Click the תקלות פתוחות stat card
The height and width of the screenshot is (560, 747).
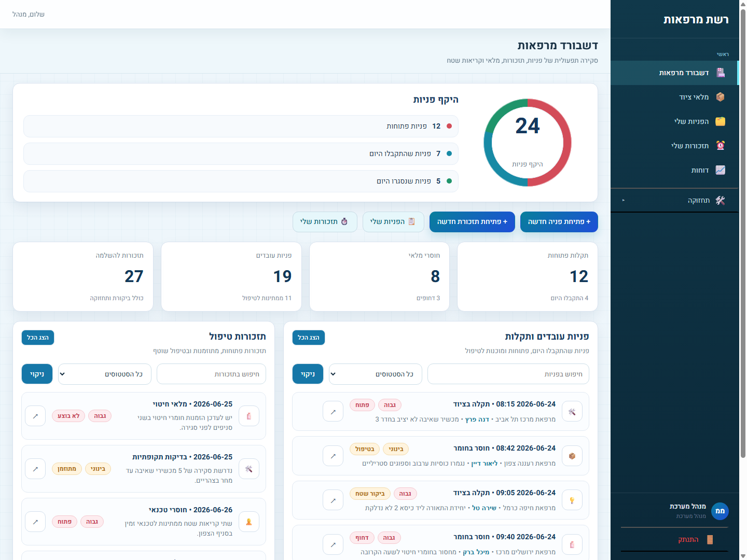(x=528, y=277)
